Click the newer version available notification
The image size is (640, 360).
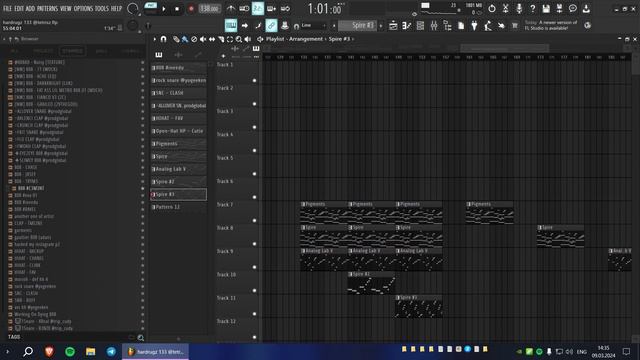pos(551,25)
